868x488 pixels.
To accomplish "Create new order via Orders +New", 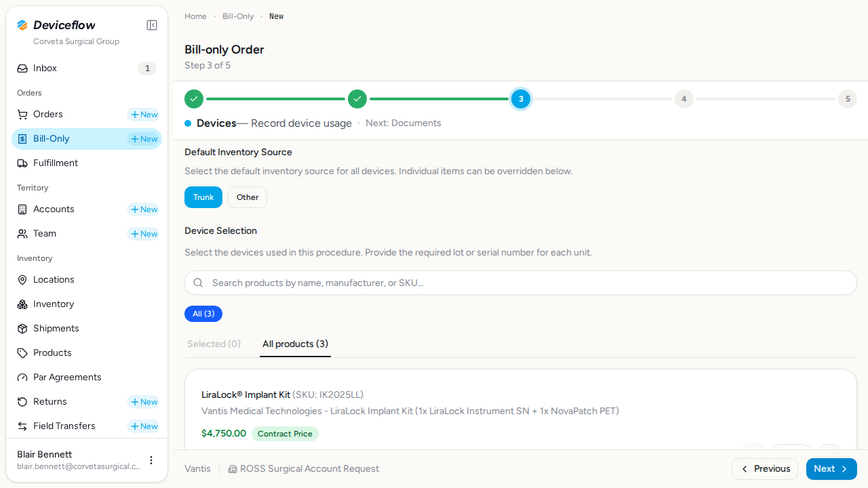I will pos(144,115).
